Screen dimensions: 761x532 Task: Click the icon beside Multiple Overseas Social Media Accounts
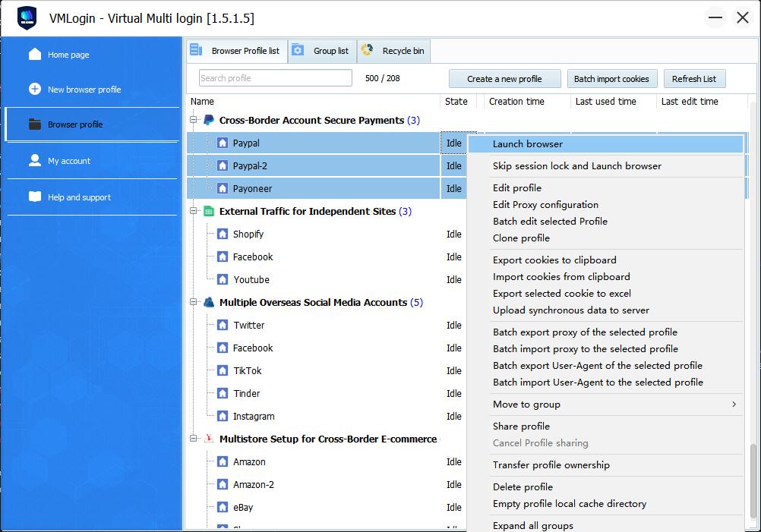[x=209, y=302]
